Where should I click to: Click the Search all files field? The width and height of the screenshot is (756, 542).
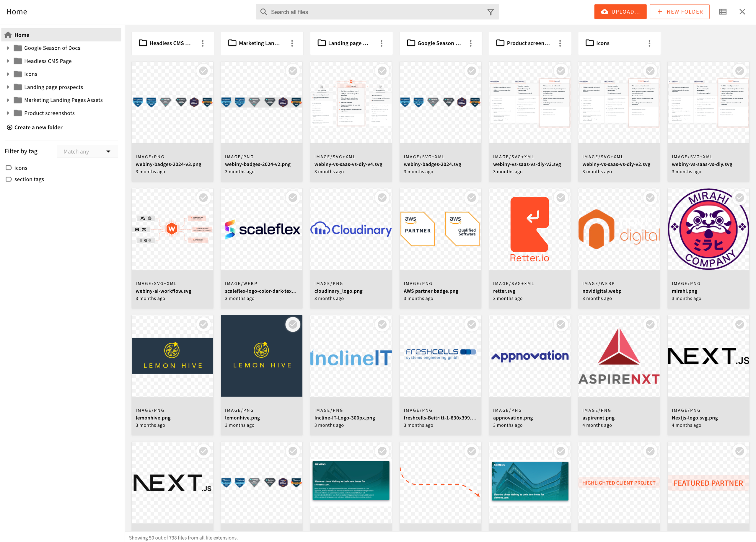[x=377, y=12]
